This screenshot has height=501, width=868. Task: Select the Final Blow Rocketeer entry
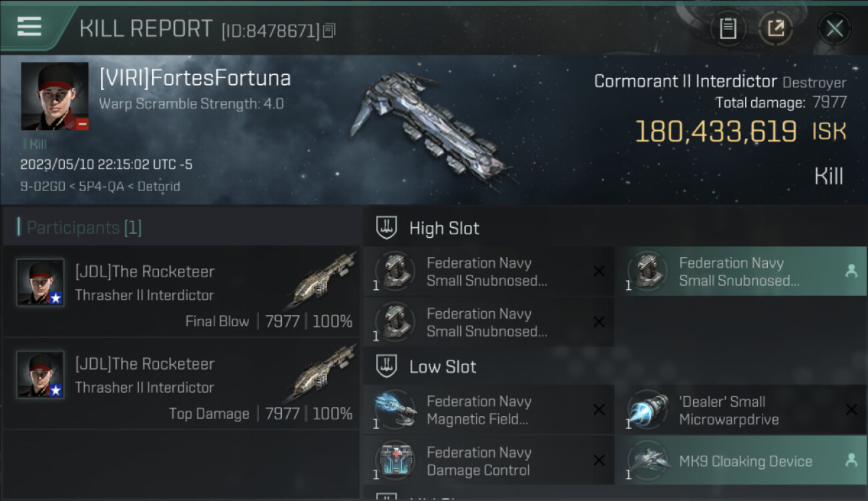tap(181, 291)
